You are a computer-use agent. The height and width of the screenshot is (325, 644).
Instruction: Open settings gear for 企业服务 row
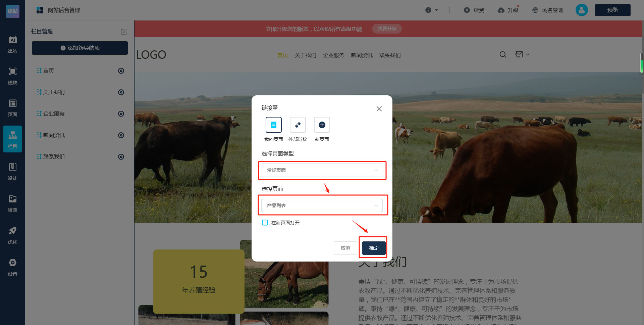(121, 114)
